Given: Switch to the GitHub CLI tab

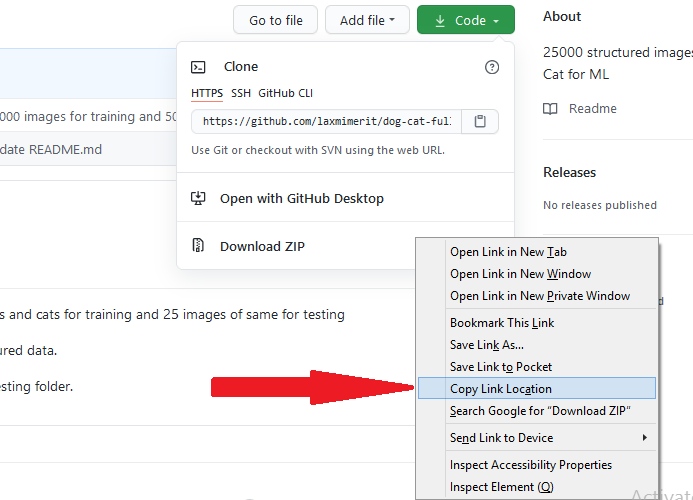Looking at the screenshot, I should point(286,93).
